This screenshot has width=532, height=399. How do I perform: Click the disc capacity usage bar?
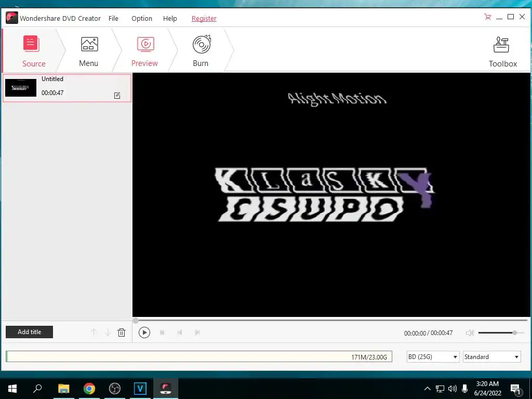point(199,356)
